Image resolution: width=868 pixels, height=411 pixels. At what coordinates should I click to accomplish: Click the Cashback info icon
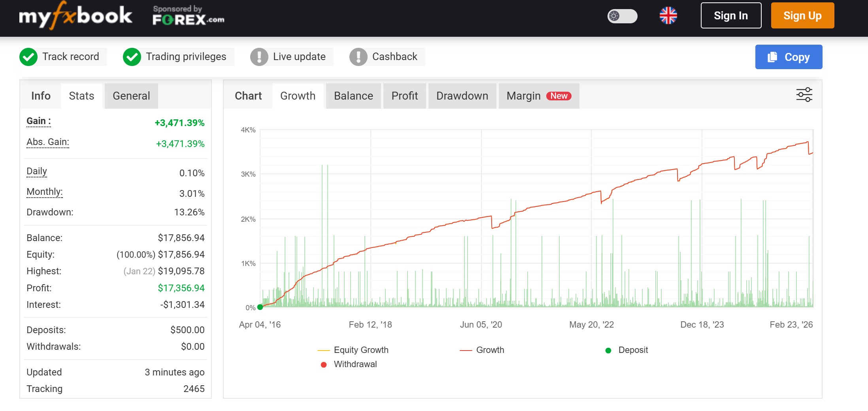tap(358, 57)
